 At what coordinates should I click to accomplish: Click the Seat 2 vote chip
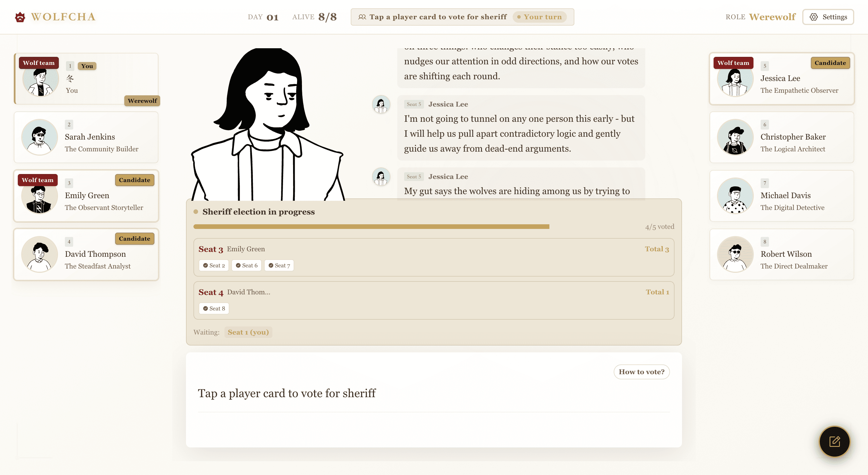click(214, 265)
